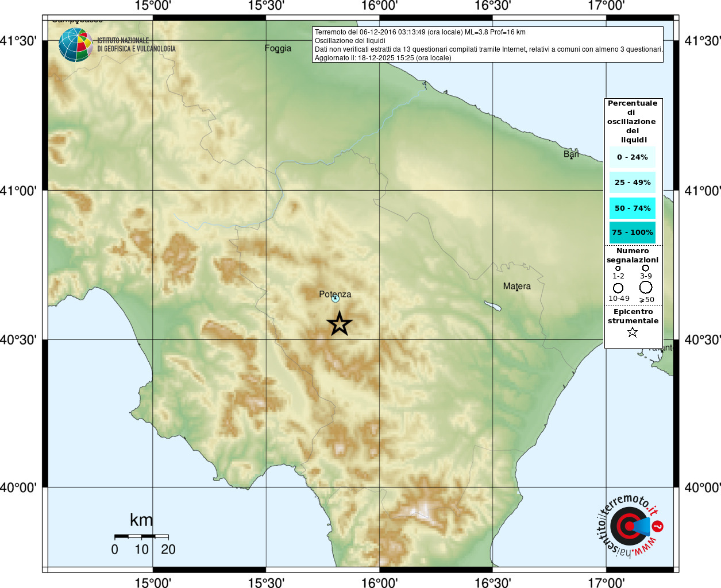Pick the 0 - 24% color swatch

633,157
